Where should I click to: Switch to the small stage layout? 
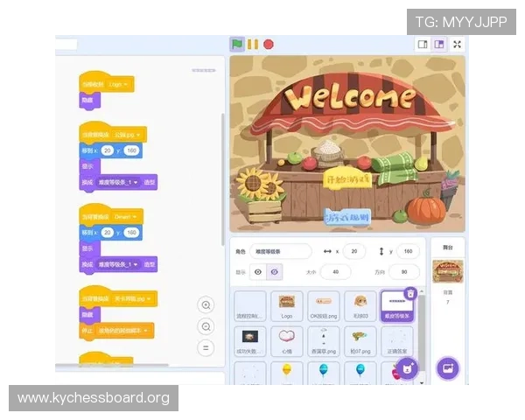pos(423,45)
